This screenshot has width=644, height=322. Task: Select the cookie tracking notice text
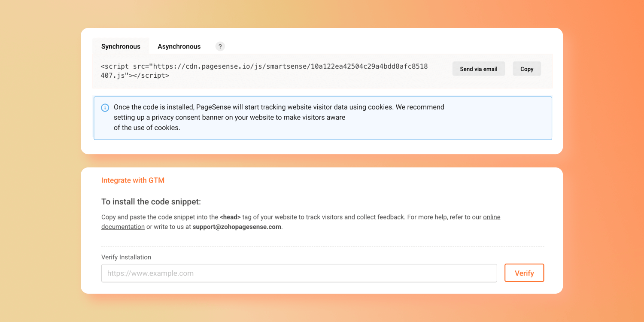coord(278,107)
